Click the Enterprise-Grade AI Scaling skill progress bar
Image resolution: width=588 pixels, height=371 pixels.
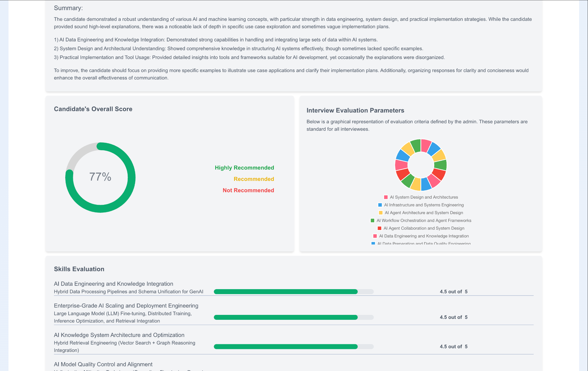[294, 317]
